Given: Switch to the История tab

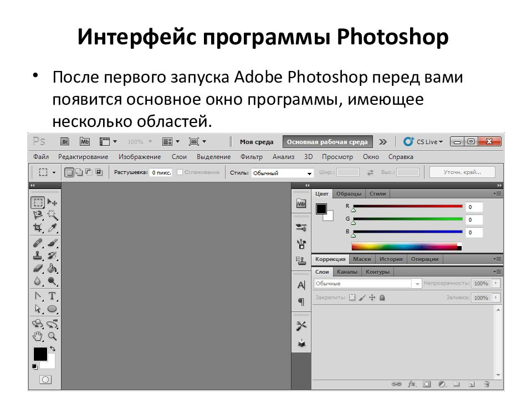Looking at the screenshot, I should [391, 259].
